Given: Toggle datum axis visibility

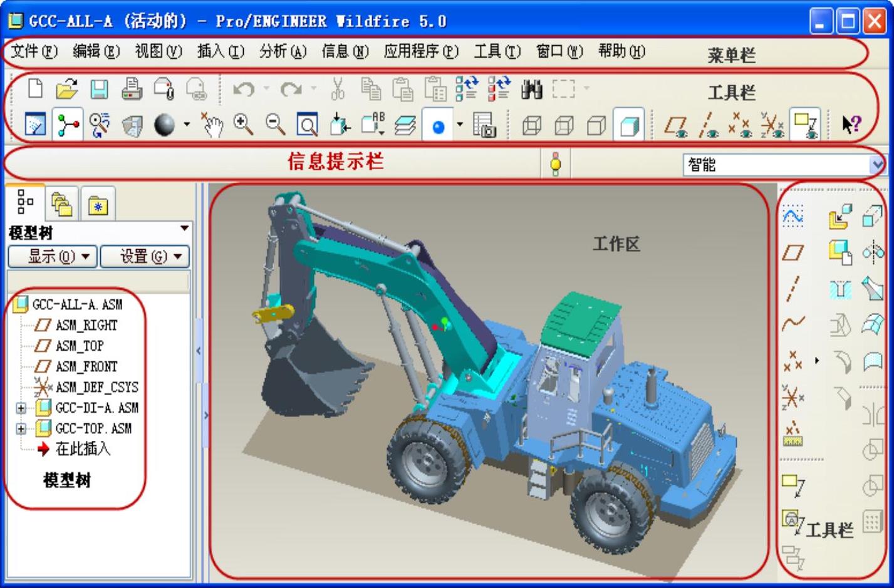Looking at the screenshot, I should 708,125.
